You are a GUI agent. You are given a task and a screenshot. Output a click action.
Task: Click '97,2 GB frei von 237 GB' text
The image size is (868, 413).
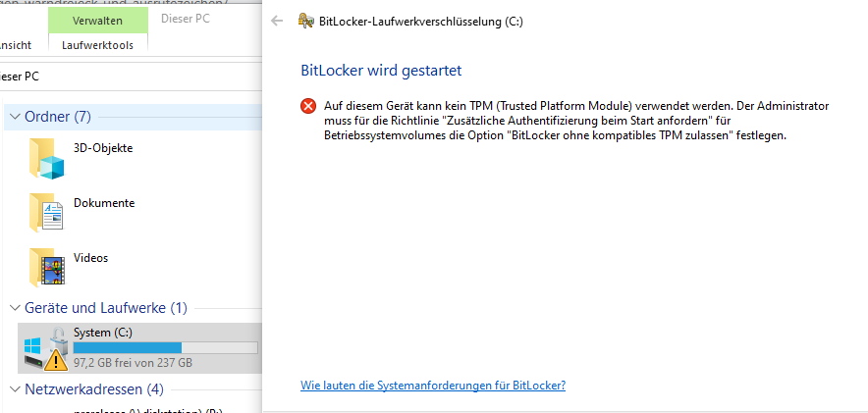pos(133,363)
